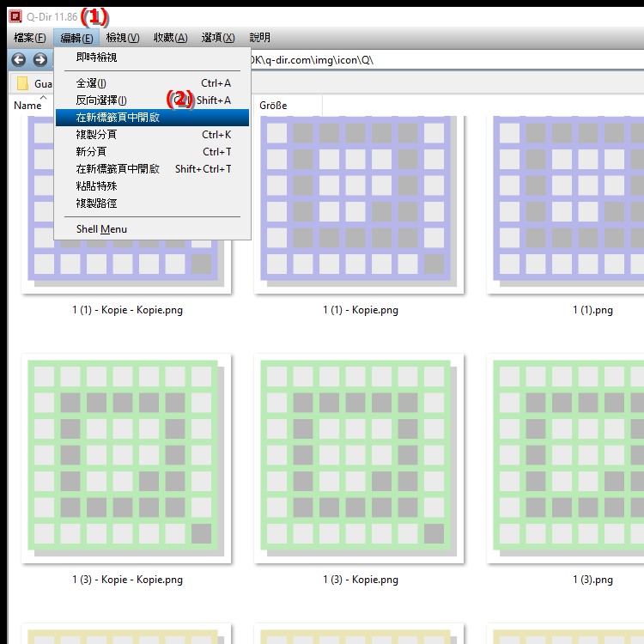This screenshot has width=644, height=644.
Task: Select thumbnail of 1 (1) - Kopie.png
Action: point(359,204)
